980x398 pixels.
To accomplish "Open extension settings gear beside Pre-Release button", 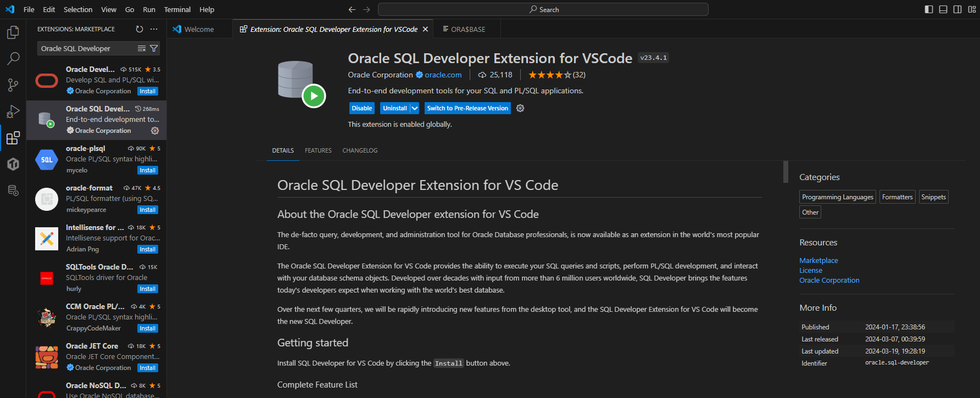I will (x=520, y=108).
